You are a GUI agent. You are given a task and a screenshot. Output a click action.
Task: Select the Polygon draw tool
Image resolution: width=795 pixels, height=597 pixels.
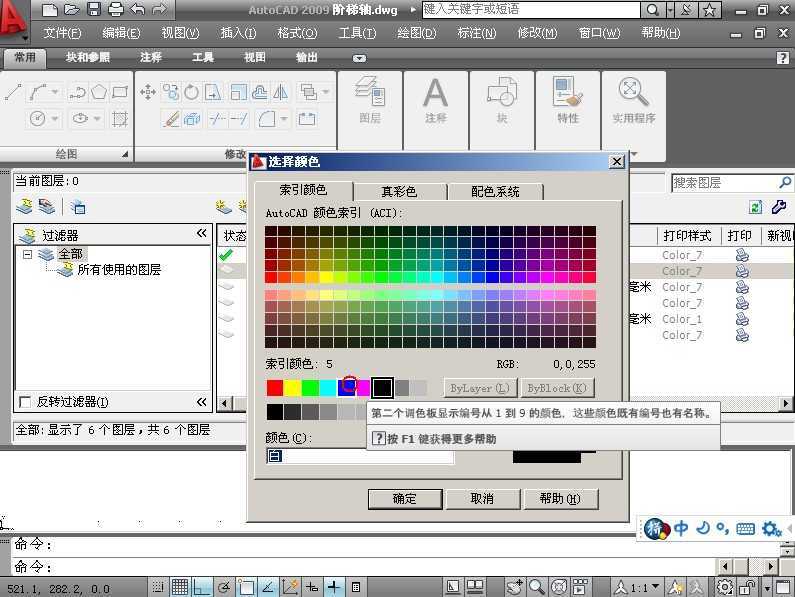click(98, 92)
